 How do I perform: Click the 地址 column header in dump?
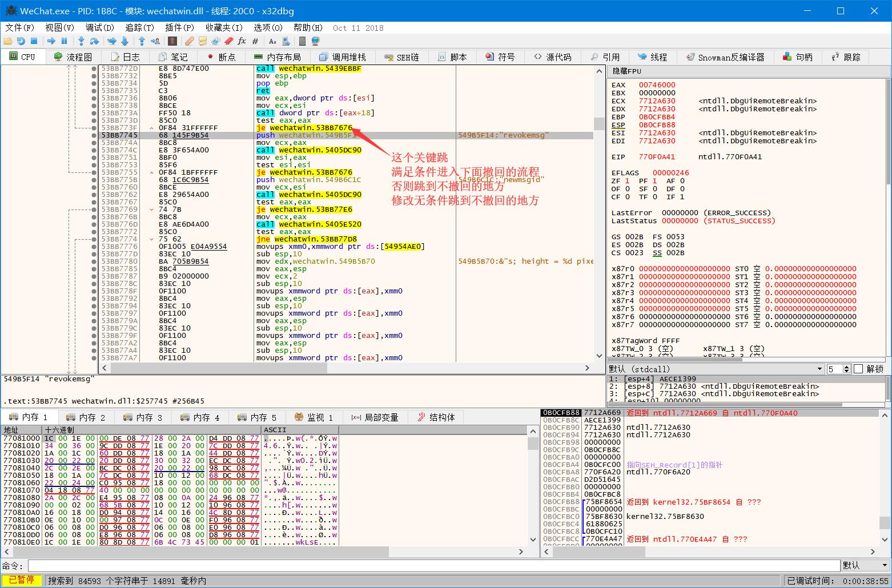[x=22, y=430]
